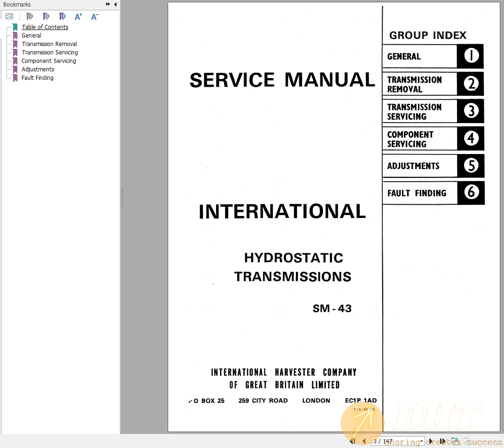Open the Table of Contents bookmark
Image resolution: width=504 pixels, height=448 pixels.
(x=45, y=27)
